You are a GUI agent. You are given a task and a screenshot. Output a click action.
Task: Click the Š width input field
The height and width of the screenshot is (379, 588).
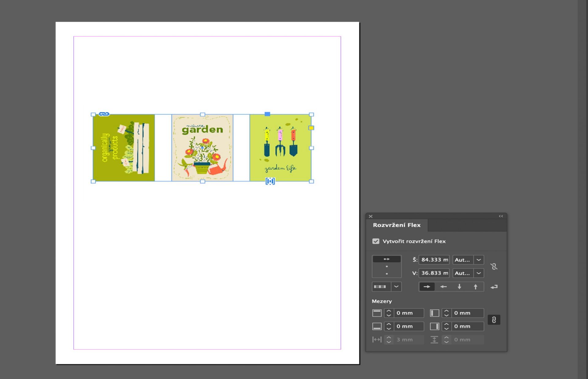point(434,260)
